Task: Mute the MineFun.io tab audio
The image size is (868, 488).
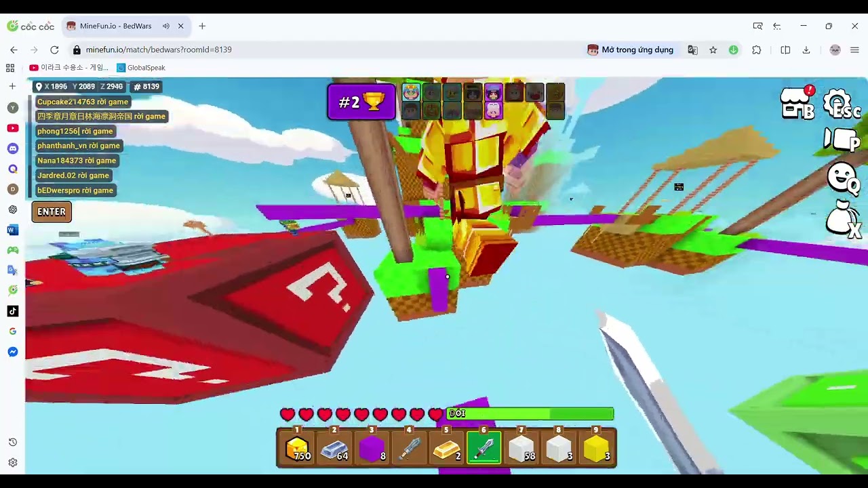Action: coord(165,26)
